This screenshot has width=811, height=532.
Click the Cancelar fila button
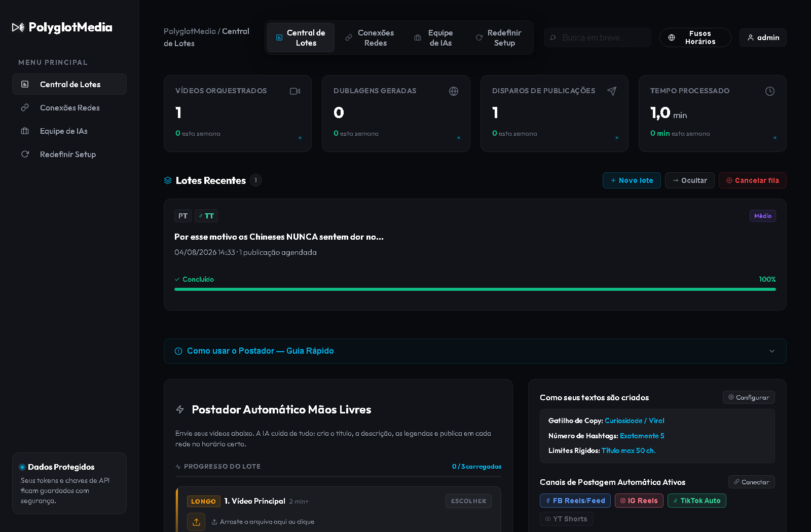[753, 180]
